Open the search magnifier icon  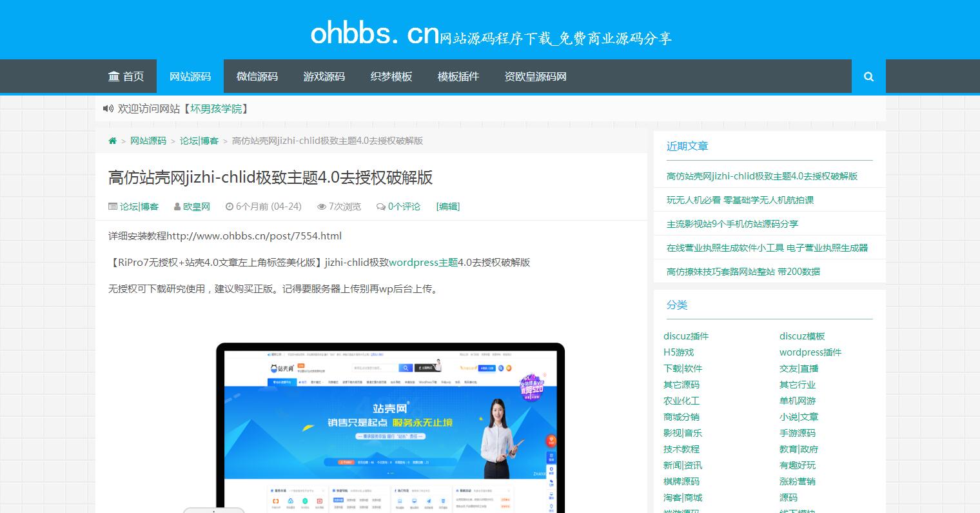[868, 76]
